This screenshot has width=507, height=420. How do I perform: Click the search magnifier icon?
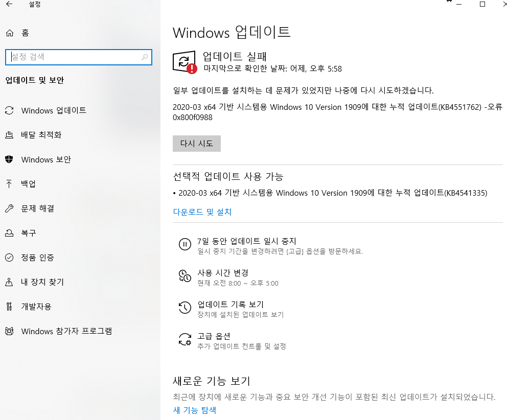point(145,57)
